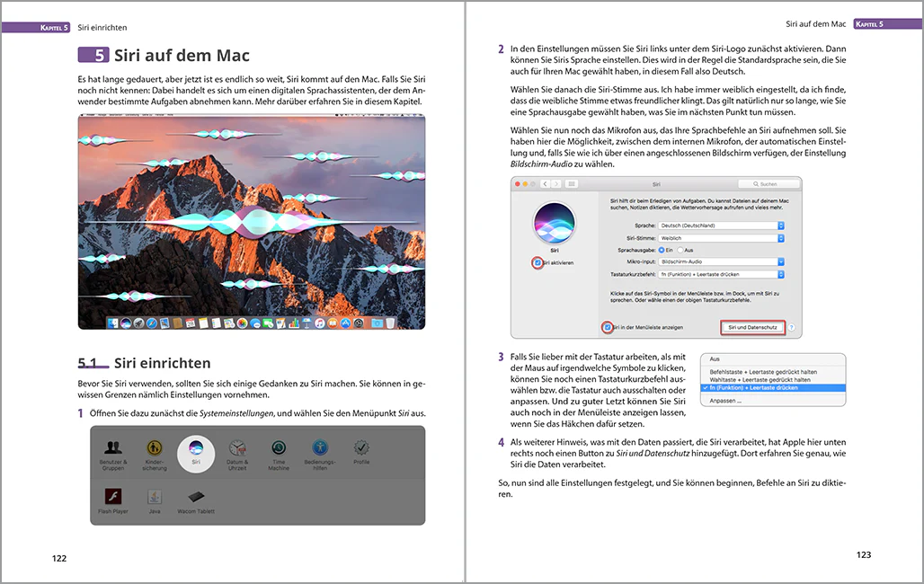
Task: Click the Siri und Datenschutz button
Action: pyautogui.click(x=752, y=327)
